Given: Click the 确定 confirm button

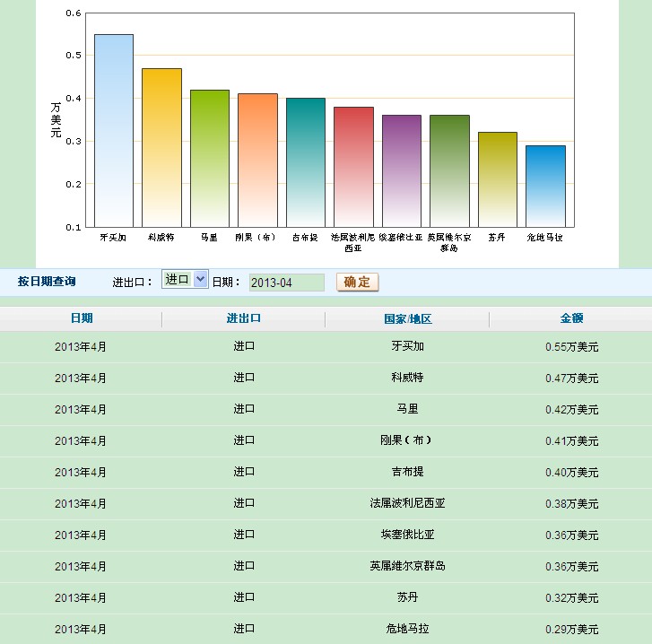Looking at the screenshot, I should [357, 282].
